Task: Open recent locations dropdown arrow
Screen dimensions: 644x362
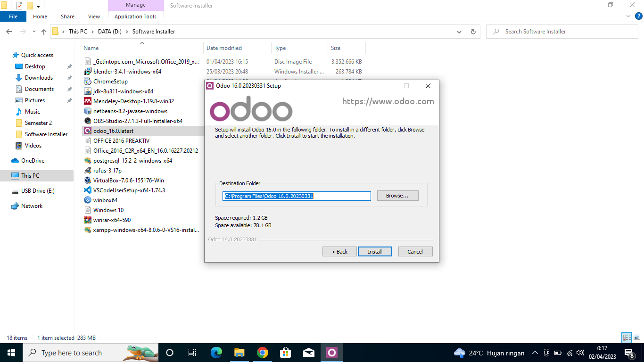Action: point(34,32)
